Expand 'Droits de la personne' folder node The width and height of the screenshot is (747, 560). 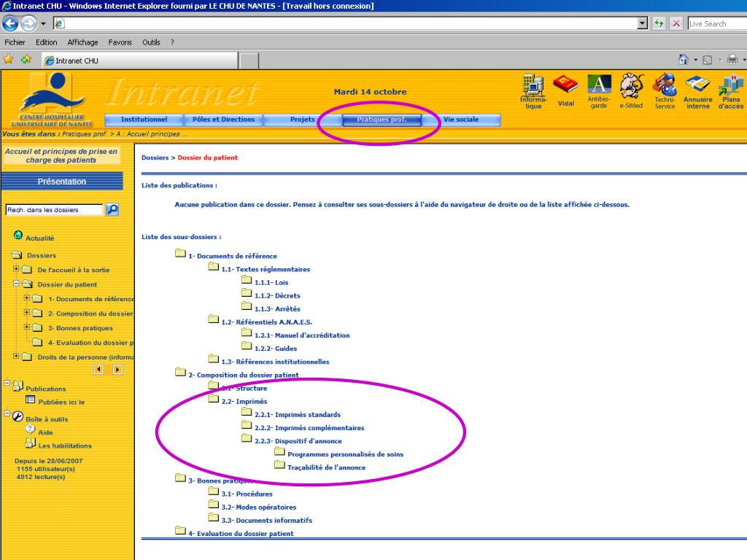pos(16,356)
